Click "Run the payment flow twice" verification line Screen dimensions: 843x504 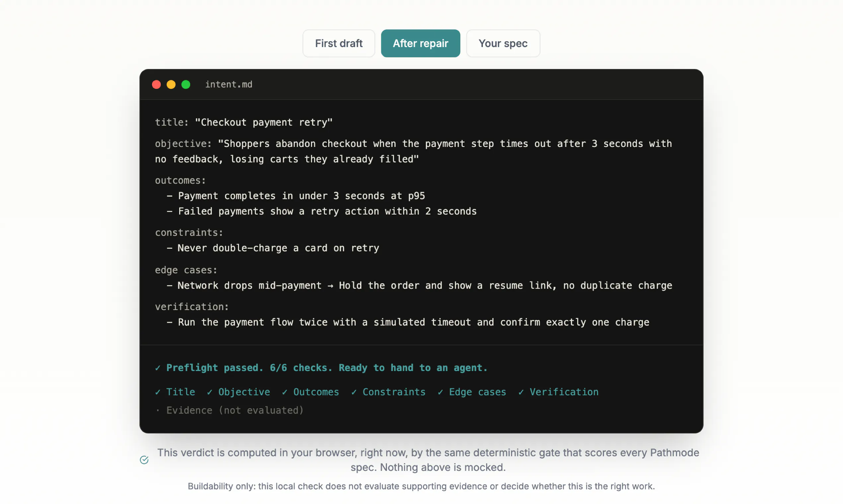(x=408, y=322)
